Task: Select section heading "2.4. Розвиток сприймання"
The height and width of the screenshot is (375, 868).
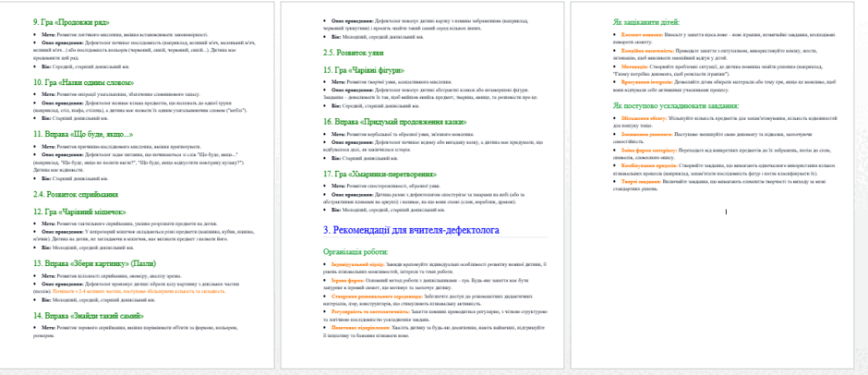Action: 75,194
